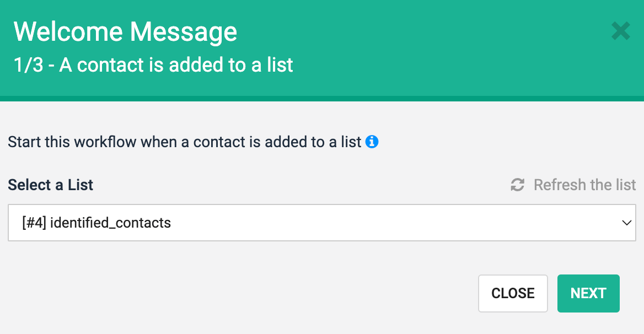
Task: Click the "[#4]" list ID prefix in the dropdown
Action: 34,223
